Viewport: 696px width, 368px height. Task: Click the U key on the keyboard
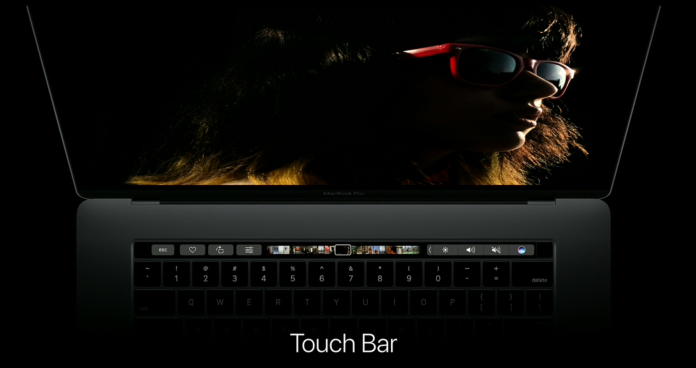click(x=365, y=303)
